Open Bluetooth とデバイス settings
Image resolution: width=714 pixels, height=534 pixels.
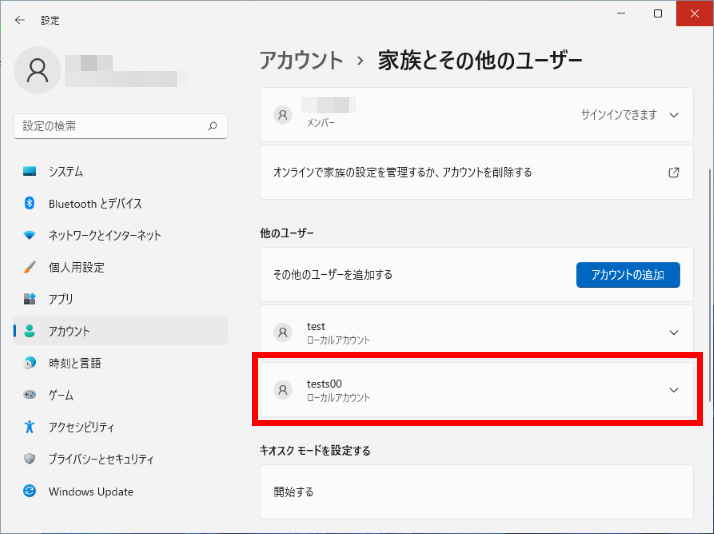click(x=121, y=203)
